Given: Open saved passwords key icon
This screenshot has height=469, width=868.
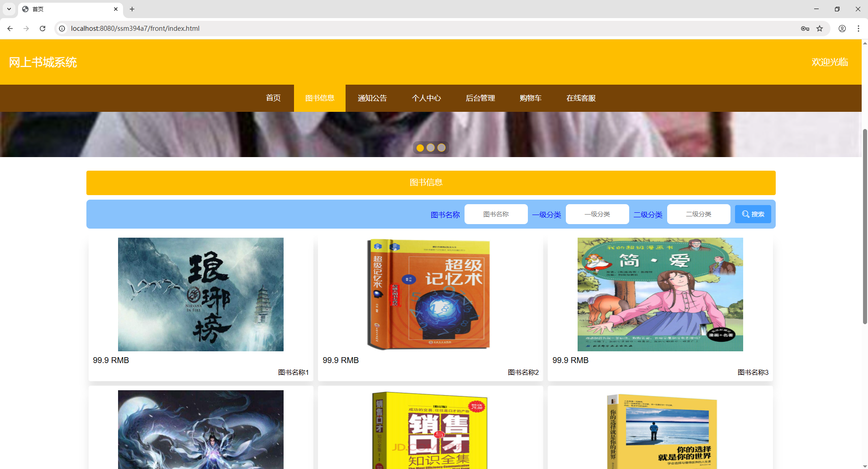Looking at the screenshot, I should (x=805, y=29).
